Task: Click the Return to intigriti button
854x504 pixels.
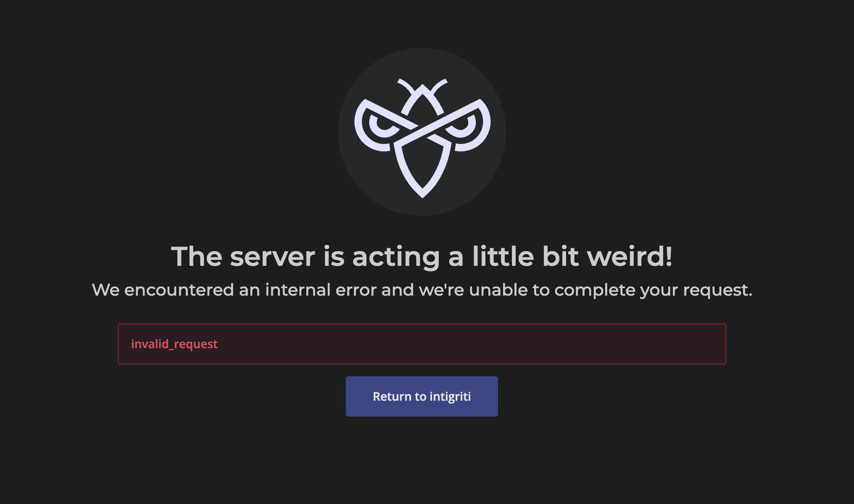Action: pos(422,396)
